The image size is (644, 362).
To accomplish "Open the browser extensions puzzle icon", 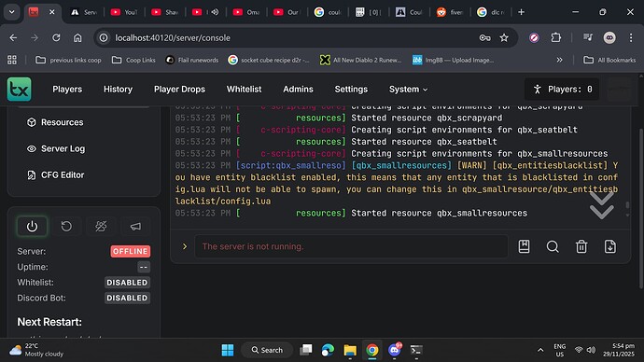I will [x=555, y=37].
